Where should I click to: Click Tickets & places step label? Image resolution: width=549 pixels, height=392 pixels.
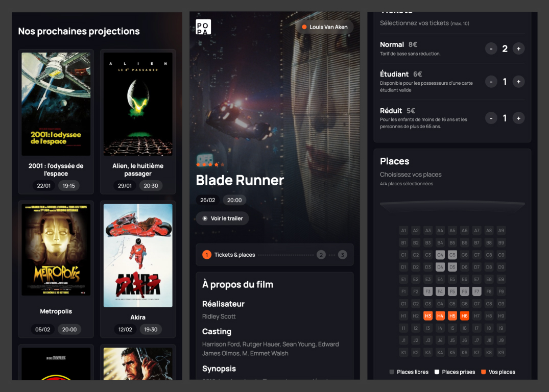(234, 255)
